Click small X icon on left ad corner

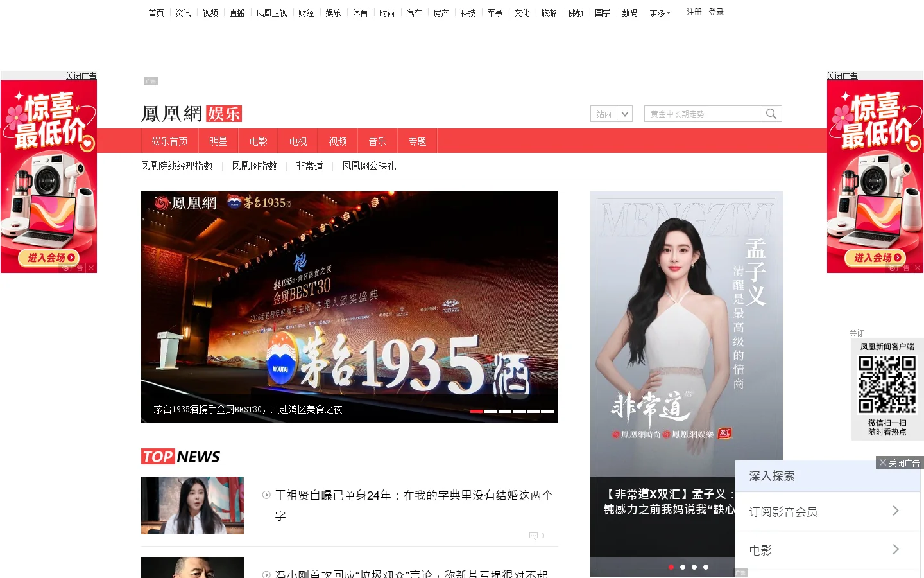coord(91,268)
